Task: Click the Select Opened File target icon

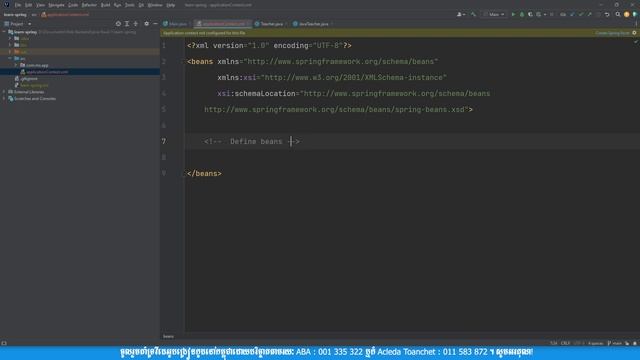Action: [118, 24]
